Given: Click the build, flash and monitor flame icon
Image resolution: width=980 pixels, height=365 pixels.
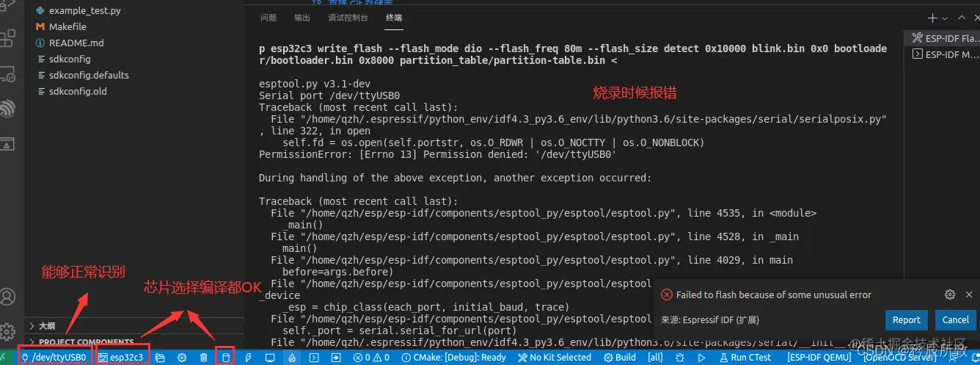Looking at the screenshot, I should [292, 358].
